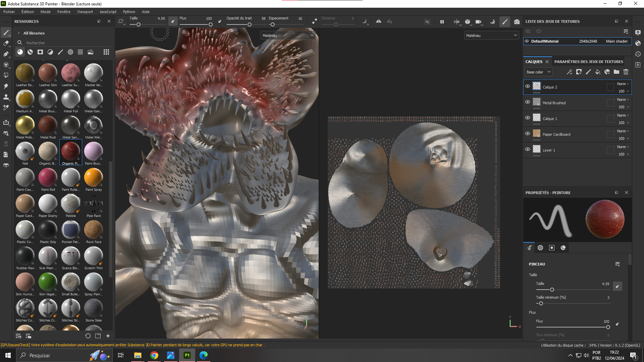Add a new folder in layers panel
The image size is (644, 362).
(616, 72)
